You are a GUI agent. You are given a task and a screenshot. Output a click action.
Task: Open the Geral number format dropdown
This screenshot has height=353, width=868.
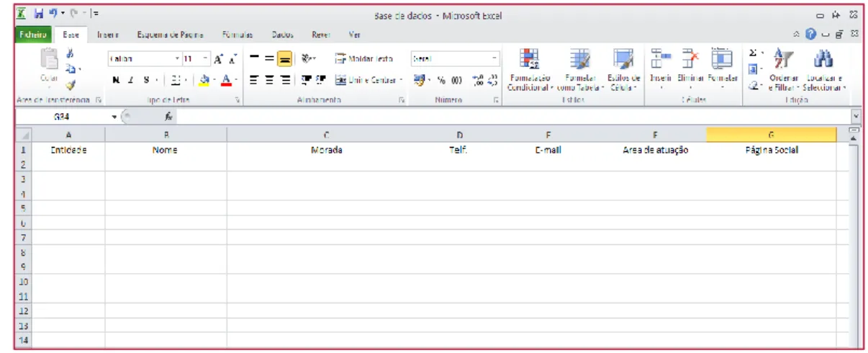click(494, 59)
